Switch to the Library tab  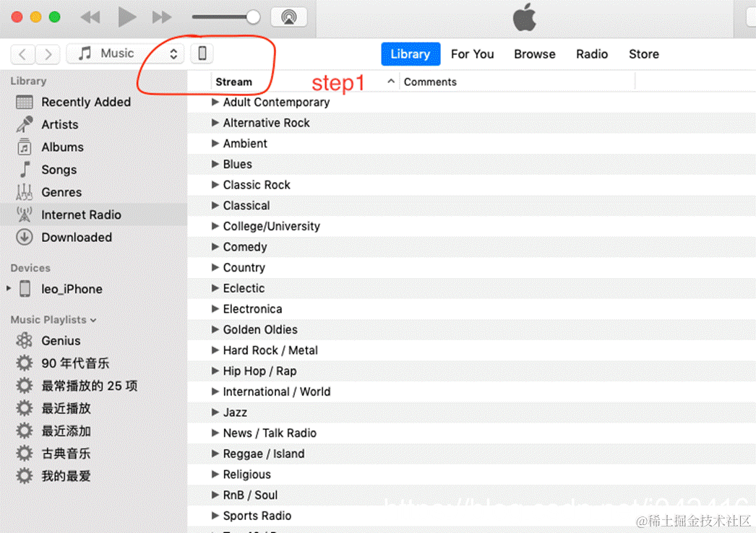click(411, 54)
